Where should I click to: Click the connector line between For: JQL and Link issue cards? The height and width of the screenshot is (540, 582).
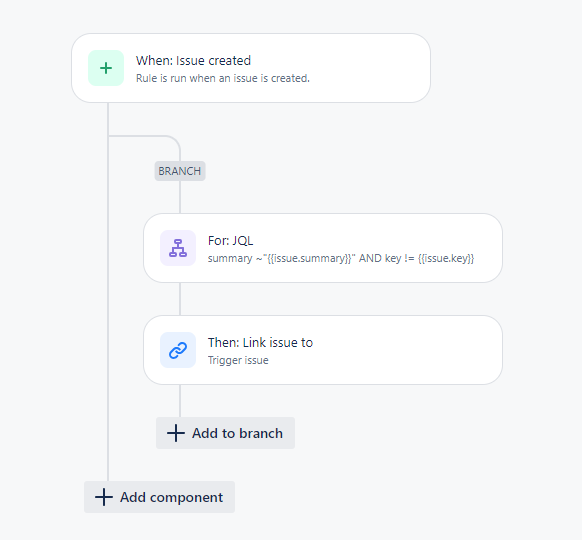tap(180, 299)
